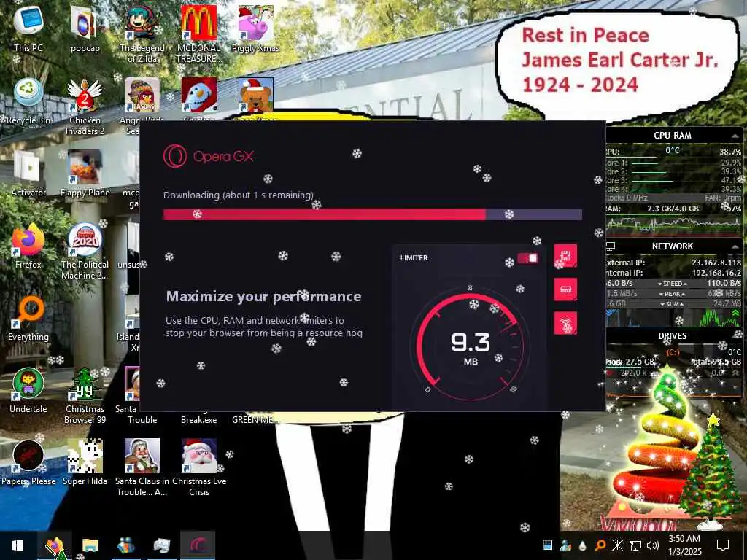
Task: Launch Flappy Plane shortcut
Action: coord(85,174)
